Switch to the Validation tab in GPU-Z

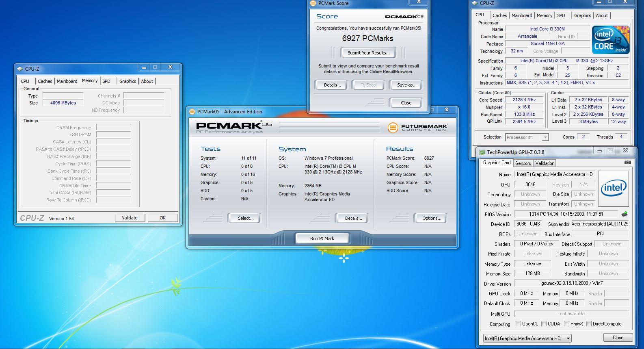coord(545,163)
